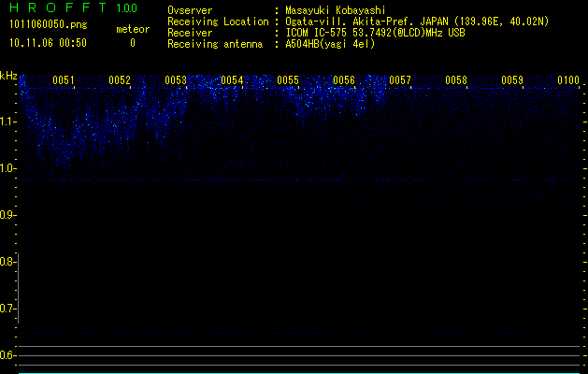The width and height of the screenshot is (588, 374).
Task: Click the 1.1 frequency axis label
Action: pyautogui.click(x=7, y=122)
